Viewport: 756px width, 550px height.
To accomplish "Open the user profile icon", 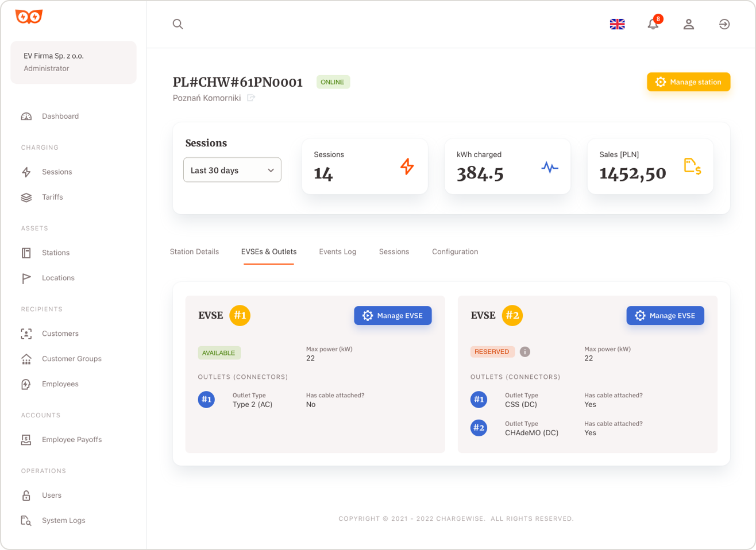I will 689,24.
